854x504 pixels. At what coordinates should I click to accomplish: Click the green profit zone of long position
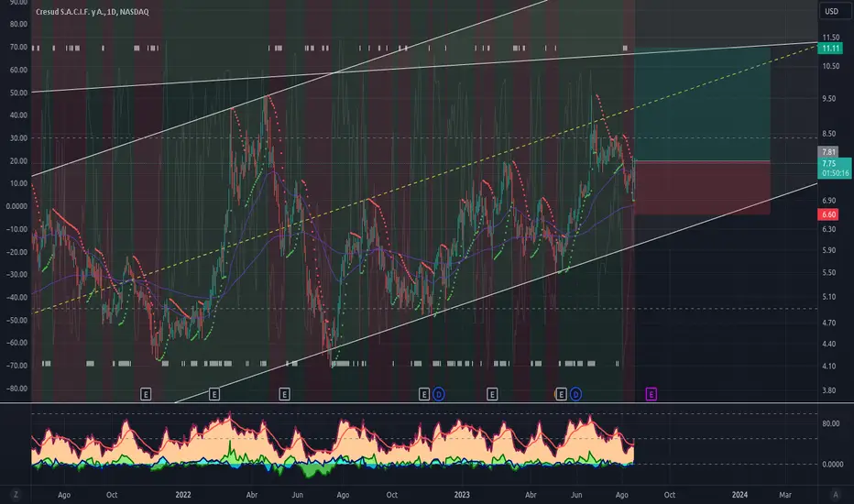703,104
